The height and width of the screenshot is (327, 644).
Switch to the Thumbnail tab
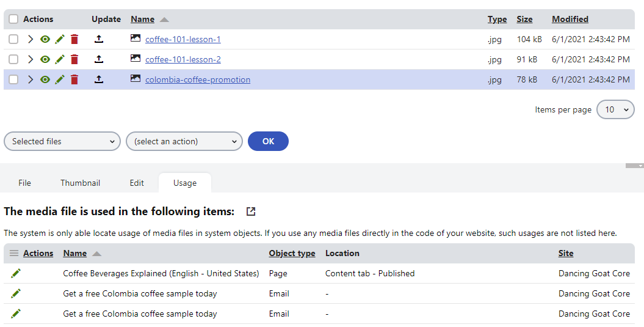coord(80,183)
